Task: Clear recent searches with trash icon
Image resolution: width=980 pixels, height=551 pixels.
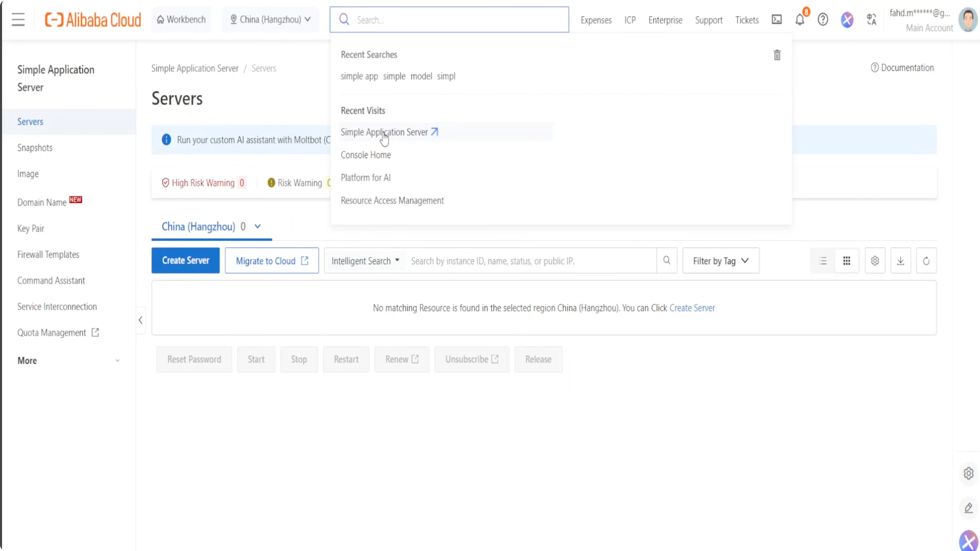Action: pos(777,55)
